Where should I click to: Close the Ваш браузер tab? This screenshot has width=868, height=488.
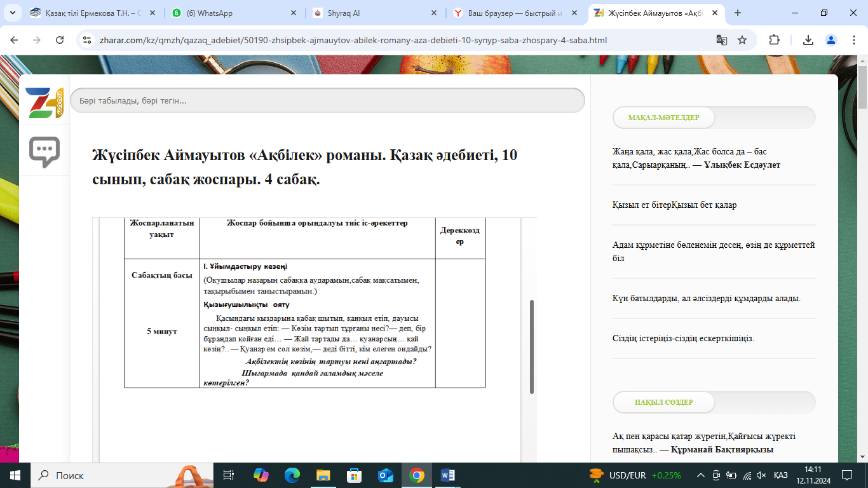(576, 13)
